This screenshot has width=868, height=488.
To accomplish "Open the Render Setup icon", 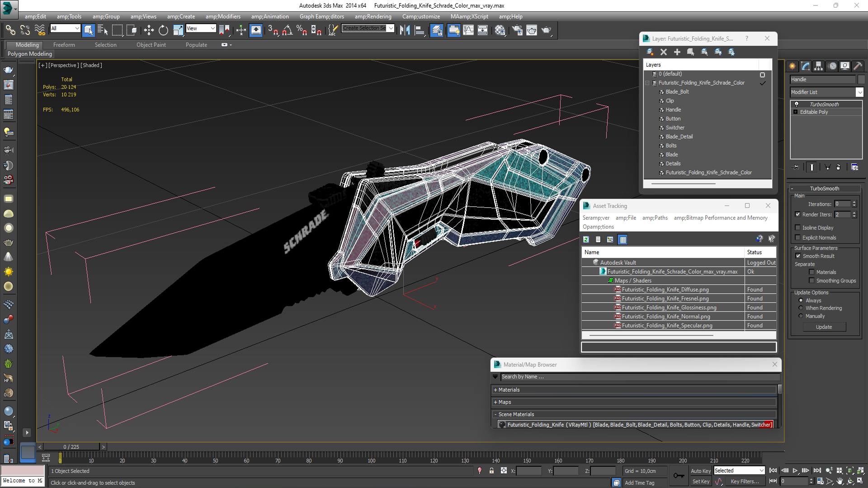I will click(x=517, y=30).
